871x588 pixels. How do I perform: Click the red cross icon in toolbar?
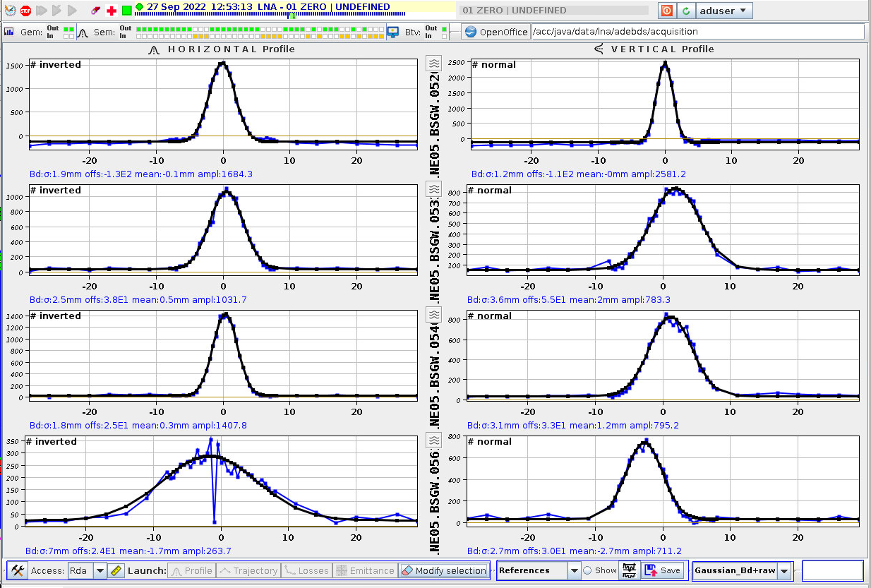112,11
